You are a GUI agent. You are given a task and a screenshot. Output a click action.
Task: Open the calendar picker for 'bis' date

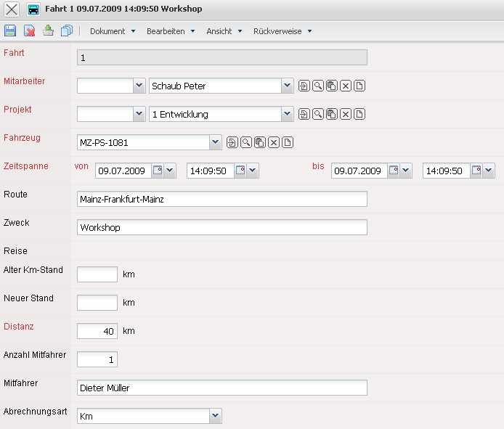(x=394, y=171)
